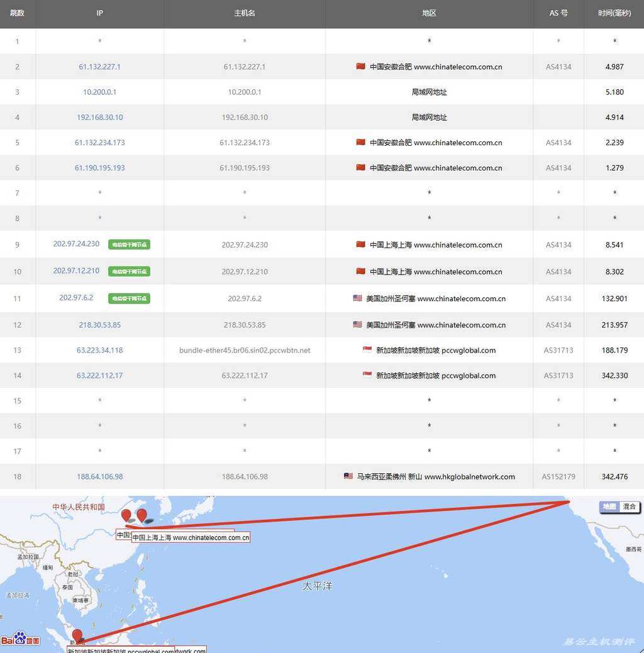This screenshot has width=644, height=653.
Task: Click the China flag in the 202.97.12.210 row
Action: (x=360, y=271)
